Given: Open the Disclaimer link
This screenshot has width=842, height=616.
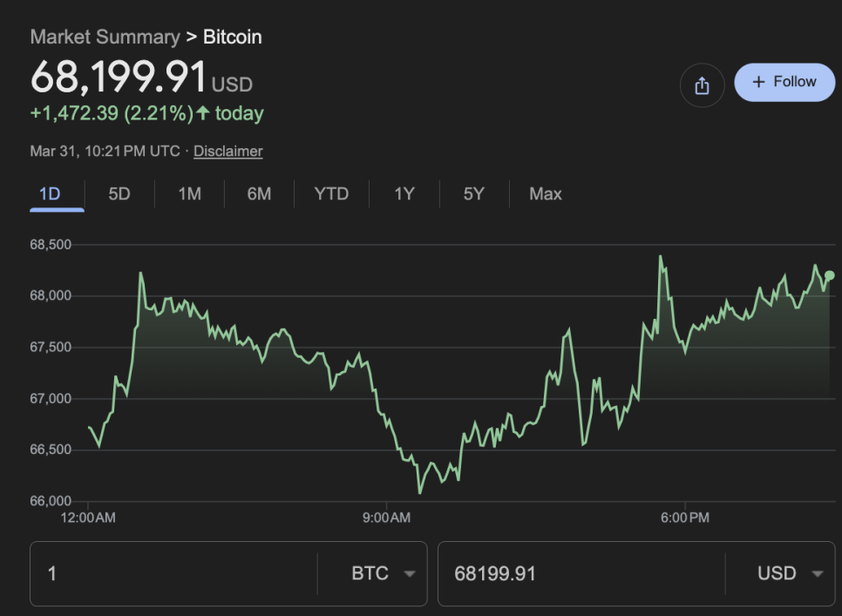Looking at the screenshot, I should pyautogui.click(x=227, y=151).
